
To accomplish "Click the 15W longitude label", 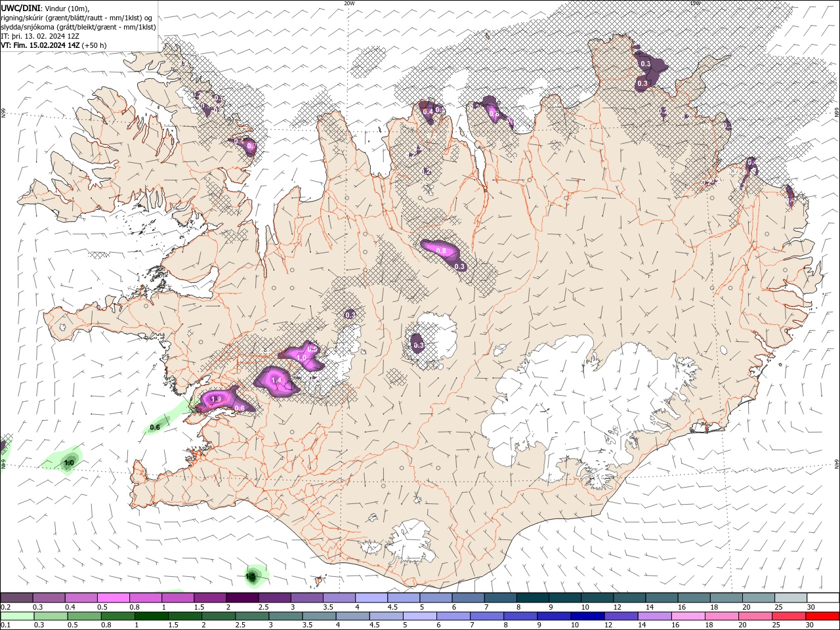I will (695, 3).
